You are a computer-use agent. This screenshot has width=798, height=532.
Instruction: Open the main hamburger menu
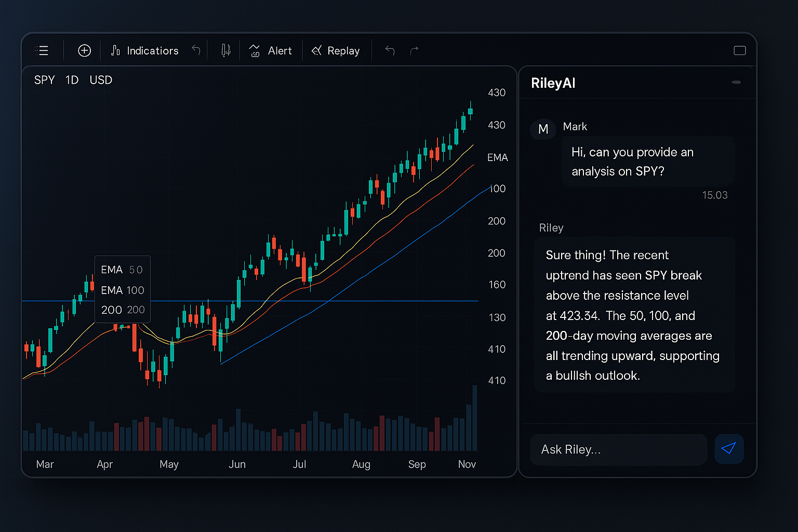[x=42, y=50]
